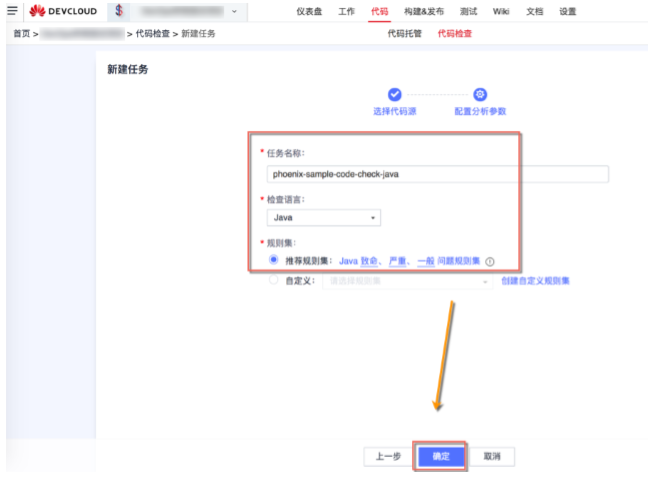Image resolution: width=648 pixels, height=477 pixels.
Task: Click the 上一步 button
Action: coord(388,456)
